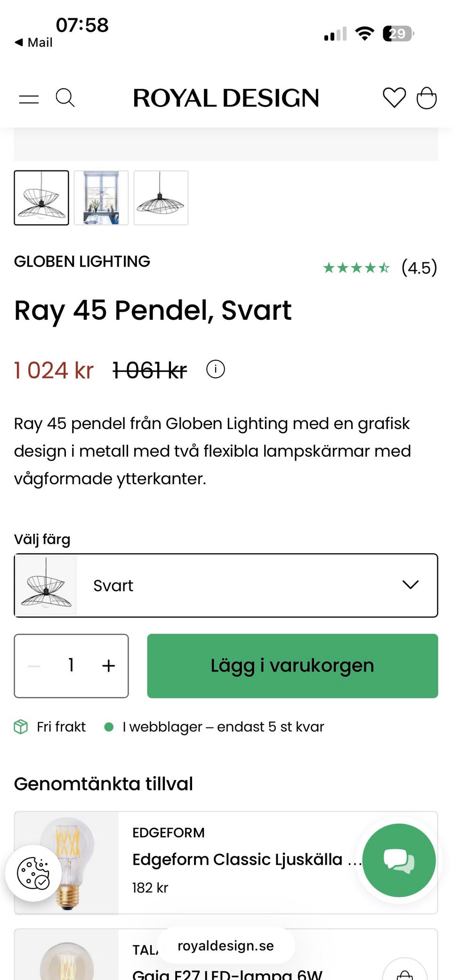This screenshot has width=452, height=980.
Task: Show price info via the circled i icon
Action: click(x=216, y=369)
